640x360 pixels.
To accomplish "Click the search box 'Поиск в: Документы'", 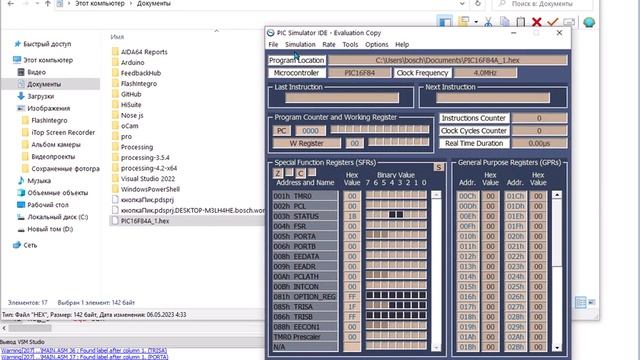I will 543,4.
